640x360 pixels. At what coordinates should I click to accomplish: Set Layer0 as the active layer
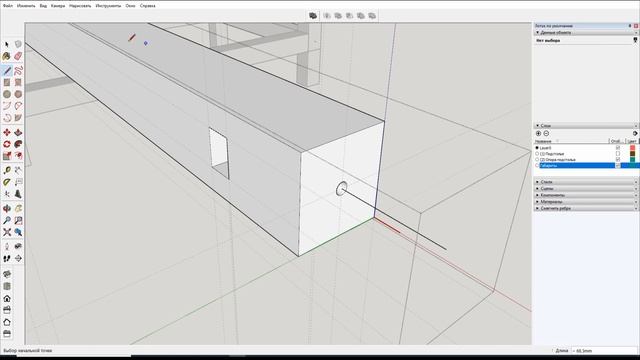(x=537, y=148)
